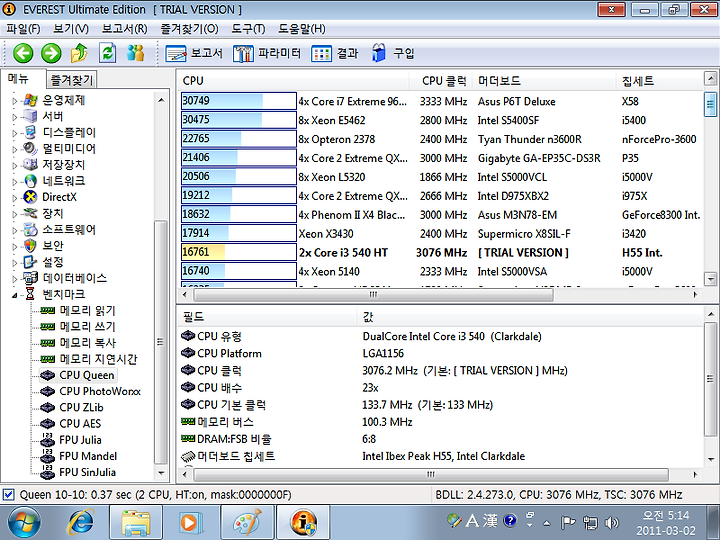Click the green Back arrow toolbar icon
720x540 pixels.
pos(23,53)
